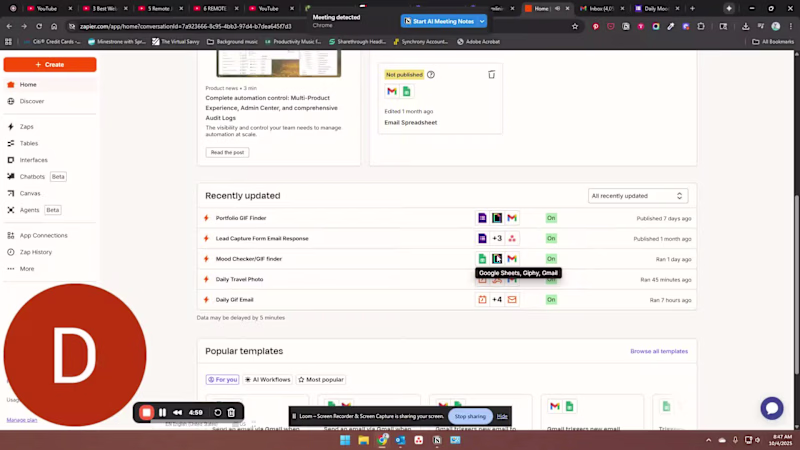Click the Start AI Meeting Notes button
Screen dimensions: 800x450
(439, 21)
